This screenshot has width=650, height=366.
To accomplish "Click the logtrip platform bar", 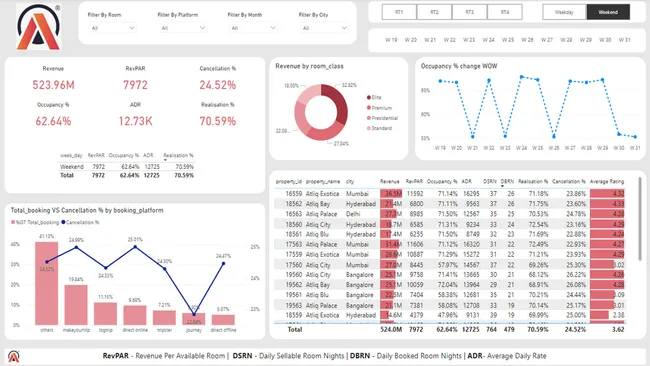I will click(x=105, y=313).
